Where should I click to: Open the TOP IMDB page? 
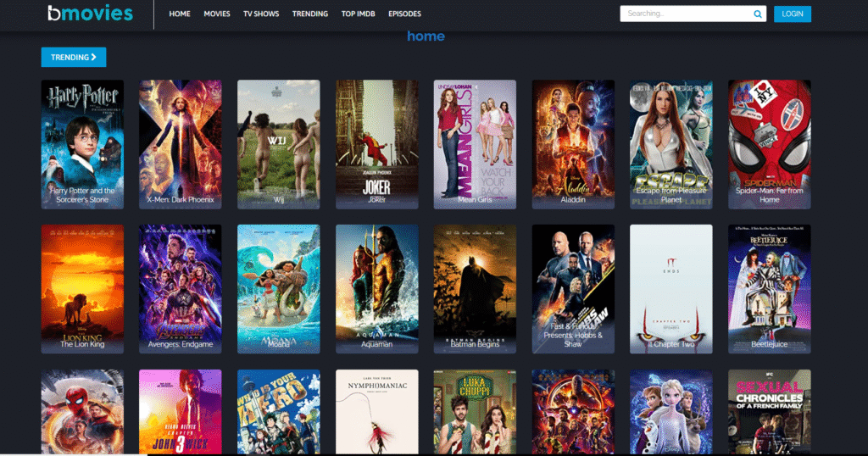358,14
